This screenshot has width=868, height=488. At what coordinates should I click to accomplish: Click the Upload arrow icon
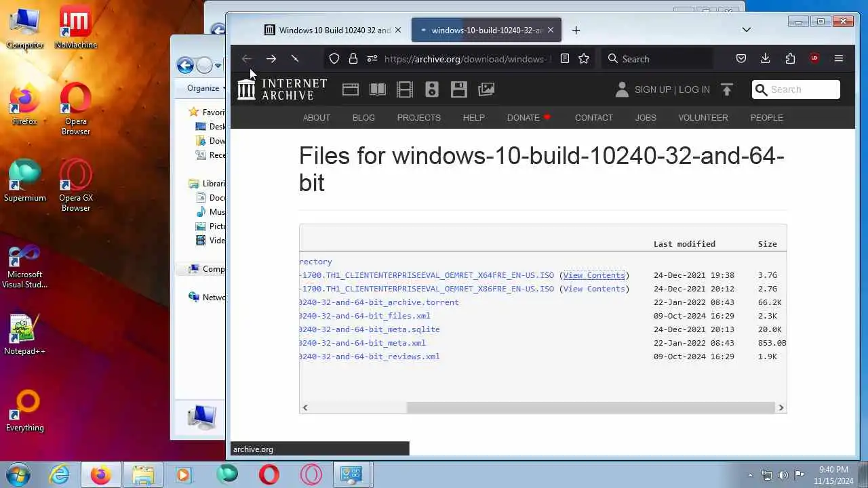727,89
